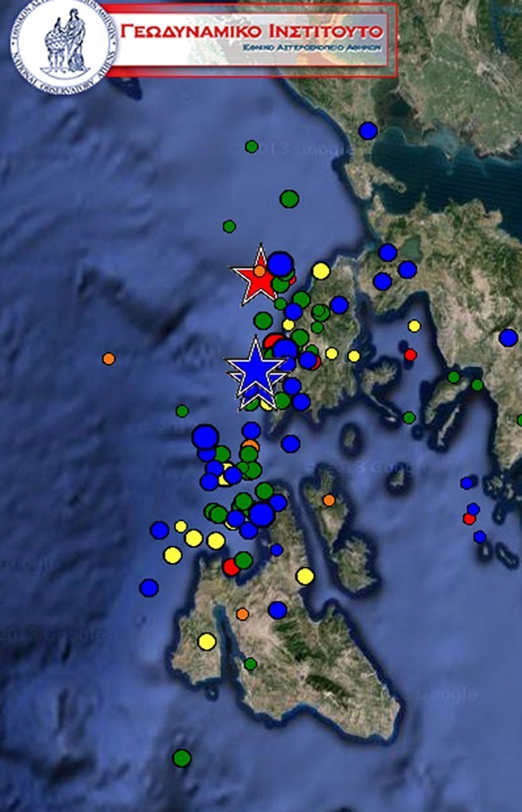Viewport: 522px width, 812px height.
Task: Select the orange dot on Ithaca island
Action: 329,500
